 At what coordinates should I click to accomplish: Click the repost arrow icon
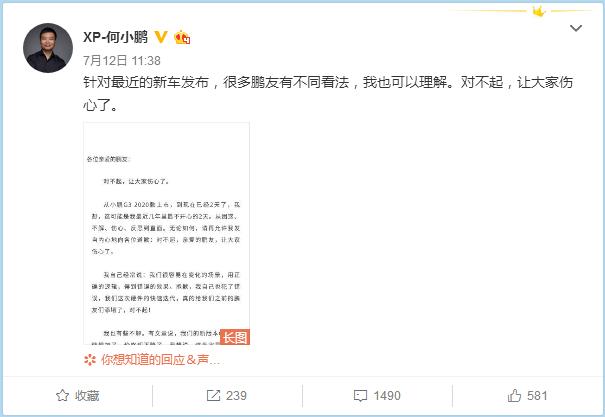pos(213,395)
